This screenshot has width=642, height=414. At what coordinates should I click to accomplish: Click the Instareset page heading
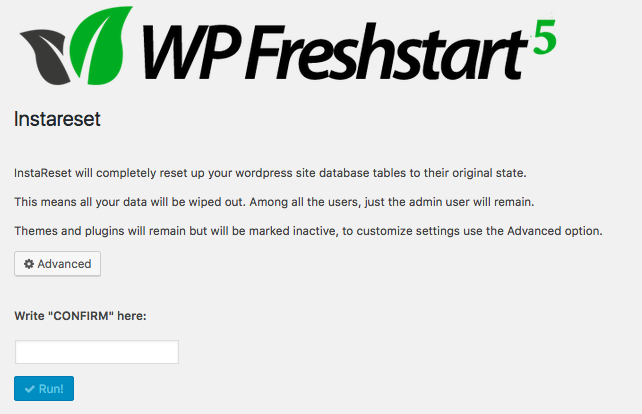57,119
